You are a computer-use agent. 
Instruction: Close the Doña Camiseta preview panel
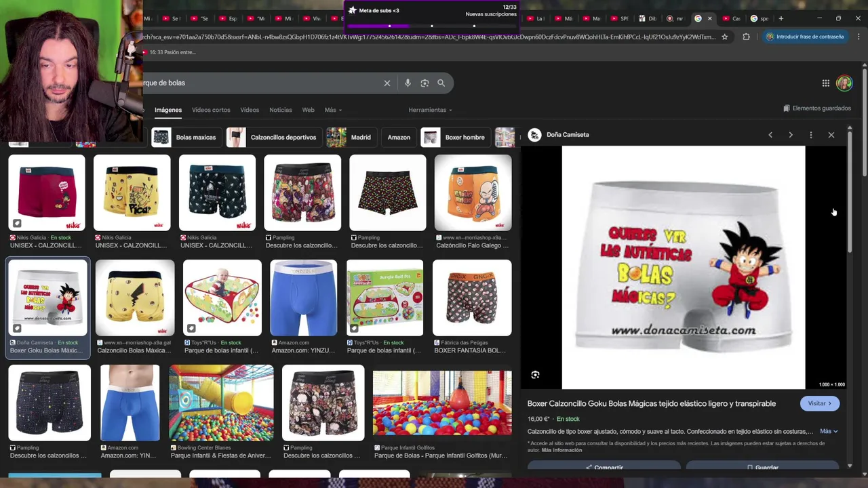point(831,135)
